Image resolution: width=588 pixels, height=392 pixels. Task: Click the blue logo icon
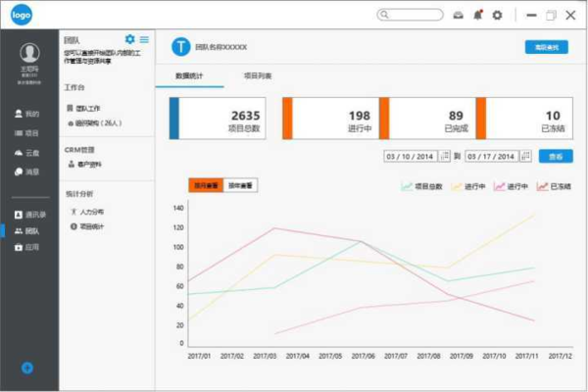(21, 15)
